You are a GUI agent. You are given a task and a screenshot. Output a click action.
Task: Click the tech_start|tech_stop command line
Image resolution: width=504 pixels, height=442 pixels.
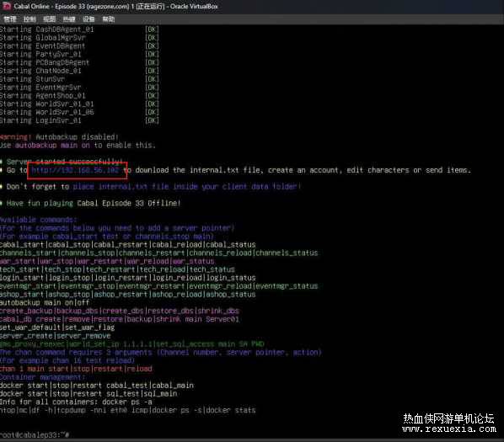[x=117, y=269]
